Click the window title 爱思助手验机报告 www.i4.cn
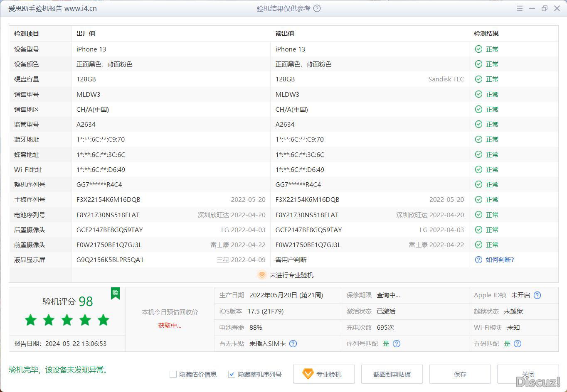Screen dimensions: 567x392 click(x=52, y=8)
